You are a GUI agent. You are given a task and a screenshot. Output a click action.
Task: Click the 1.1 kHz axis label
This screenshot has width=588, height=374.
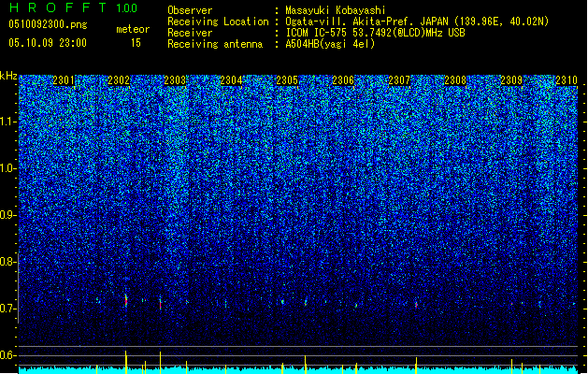tap(8, 122)
